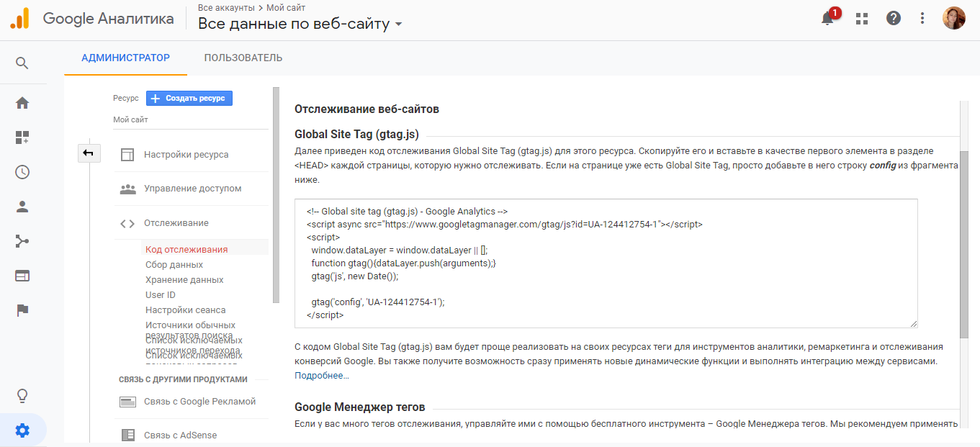Open 'Управление доступом' menu item
This screenshot has height=447, width=980.
193,189
